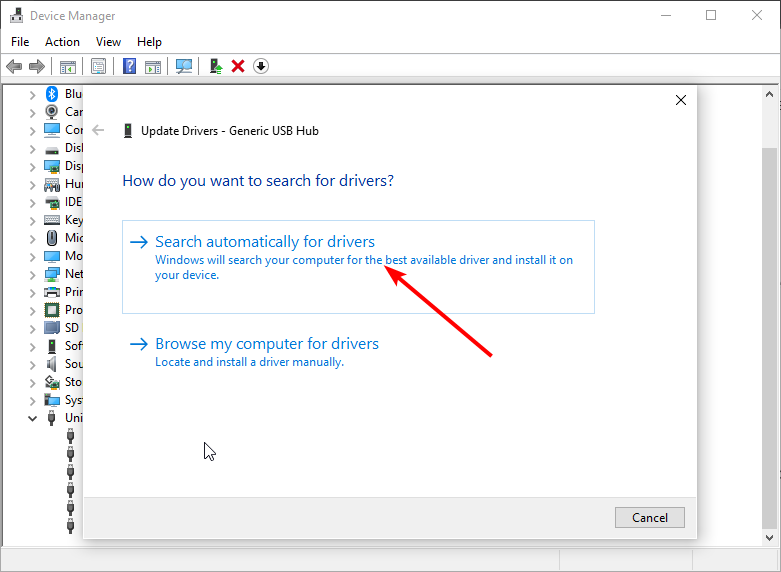Viewport: 781px width, 572px height.
Task: Select the "Sys" system devices row label
Action: click(x=74, y=400)
